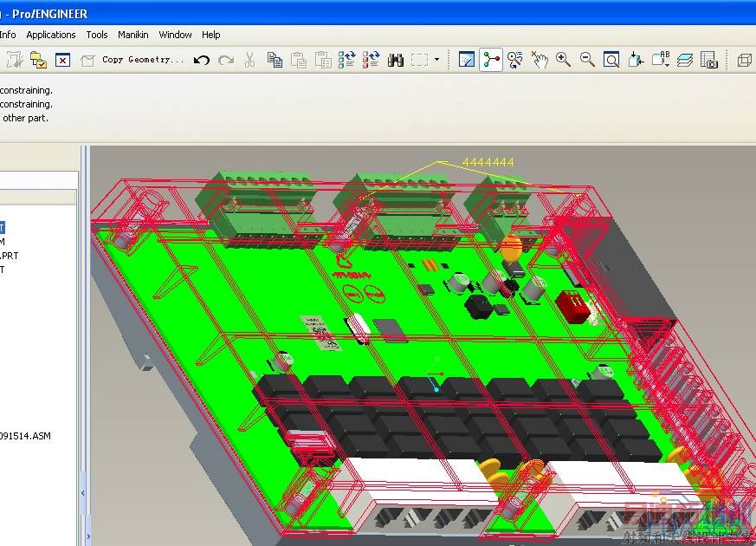Open the View Manager icon
This screenshot has height=546, width=756.
[708, 60]
